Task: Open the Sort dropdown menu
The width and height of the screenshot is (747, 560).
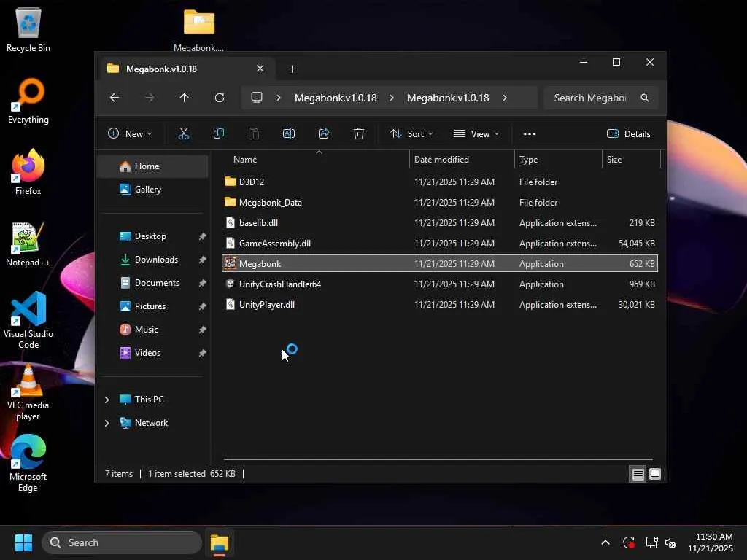Action: [x=411, y=133]
